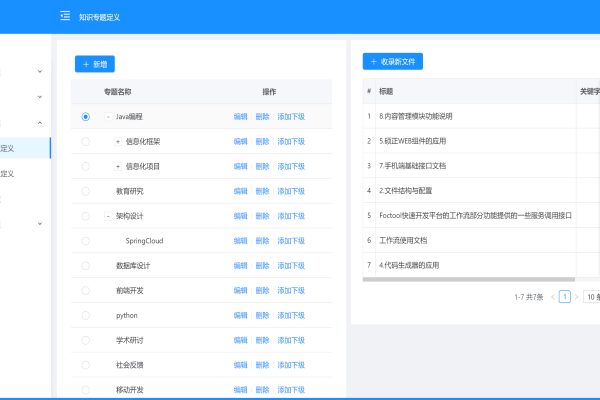The image size is (600, 400).
Task: Click 编辑 for Java编程
Action: [241, 117]
